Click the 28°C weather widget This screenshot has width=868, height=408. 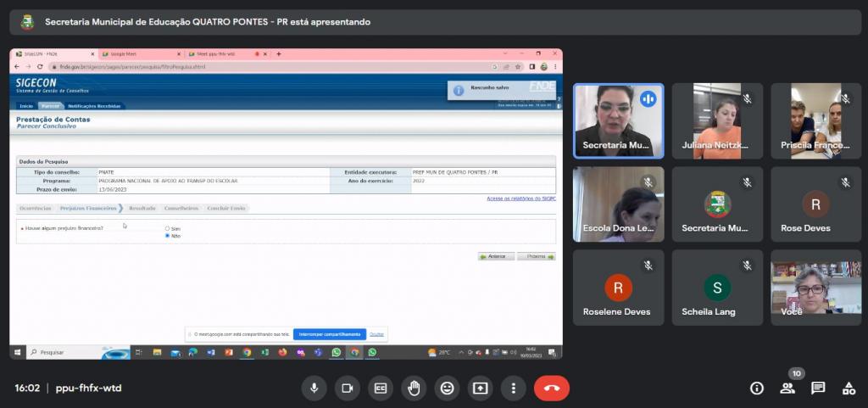[440, 352]
